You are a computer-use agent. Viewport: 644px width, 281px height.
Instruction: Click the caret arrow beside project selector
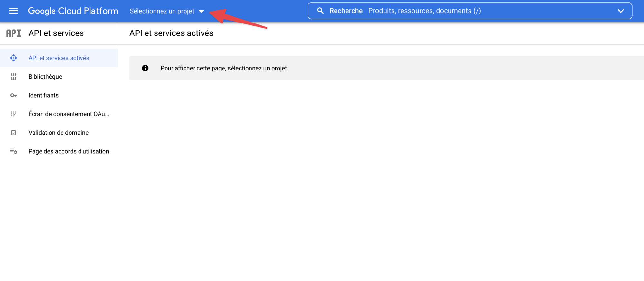click(201, 11)
